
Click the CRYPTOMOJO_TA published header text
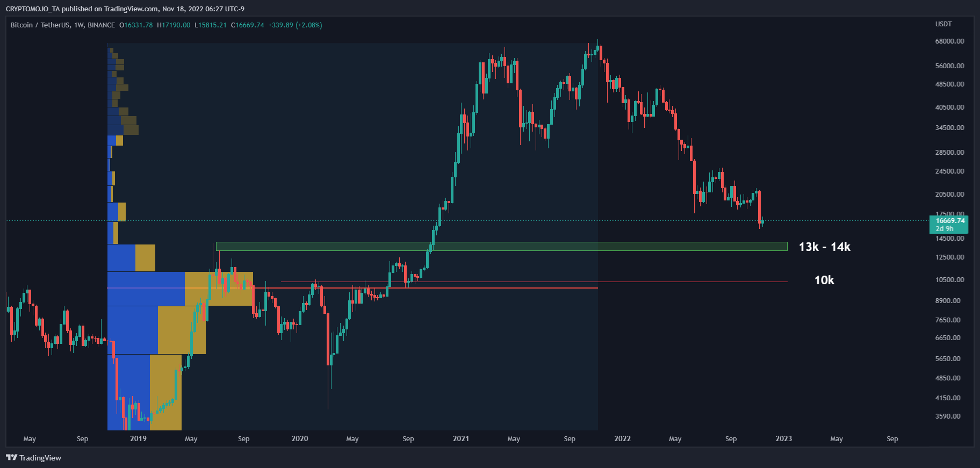[125, 9]
